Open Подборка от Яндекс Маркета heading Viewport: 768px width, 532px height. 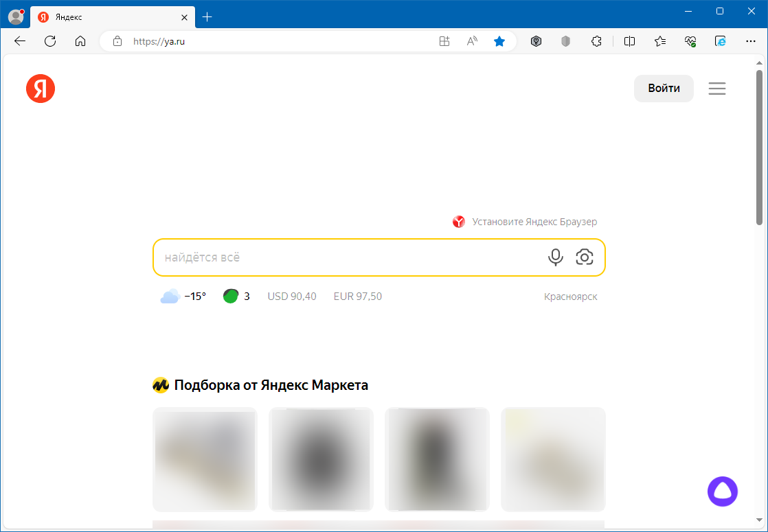(271, 385)
